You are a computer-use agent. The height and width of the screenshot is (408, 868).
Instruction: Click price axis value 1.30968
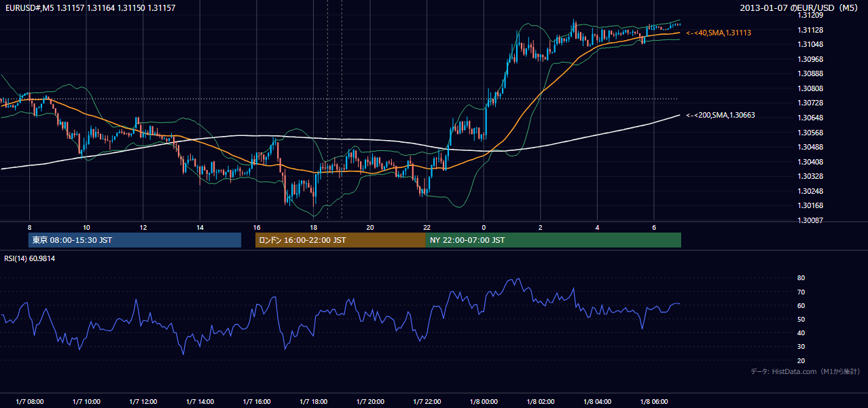[x=811, y=59]
